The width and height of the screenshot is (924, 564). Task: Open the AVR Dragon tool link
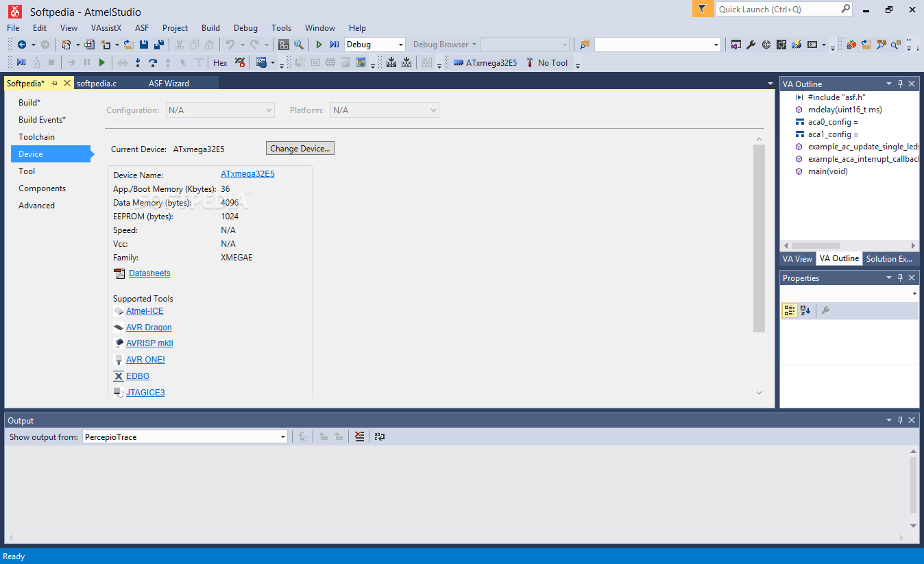coord(149,328)
